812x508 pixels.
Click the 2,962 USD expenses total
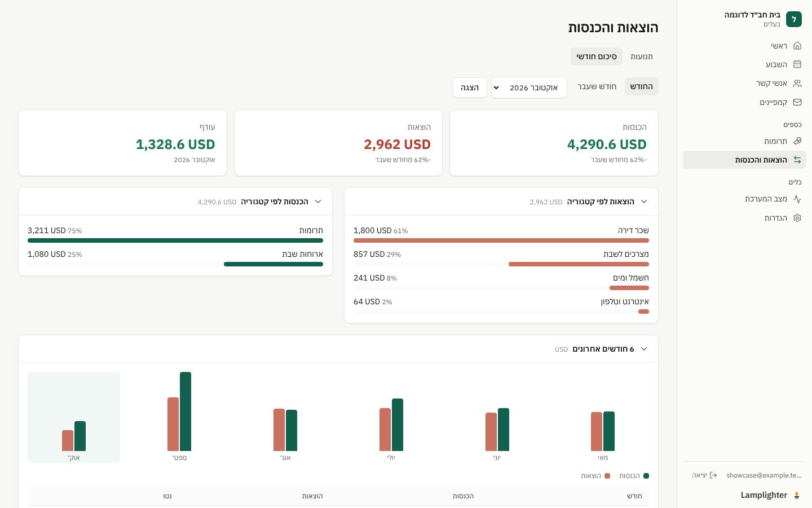click(x=397, y=144)
